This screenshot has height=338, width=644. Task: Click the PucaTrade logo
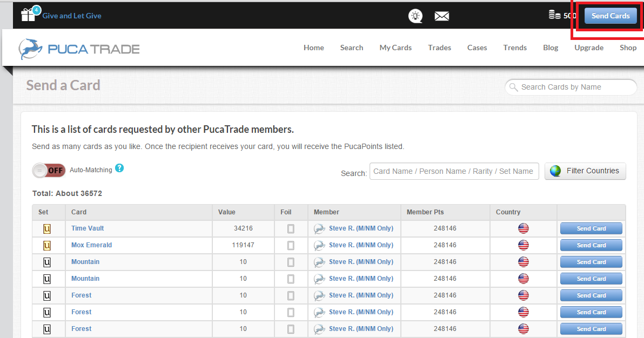coord(79,49)
